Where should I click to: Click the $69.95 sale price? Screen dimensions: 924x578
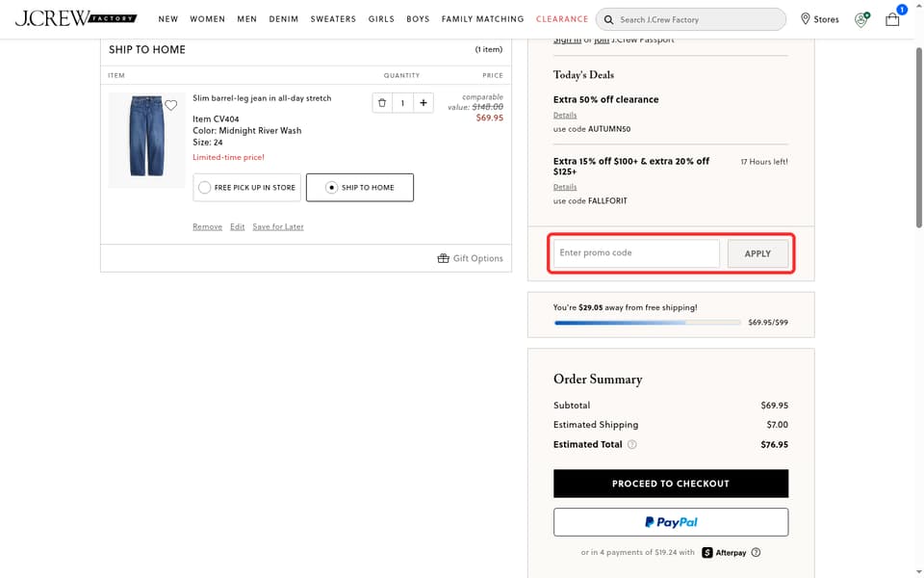490,118
